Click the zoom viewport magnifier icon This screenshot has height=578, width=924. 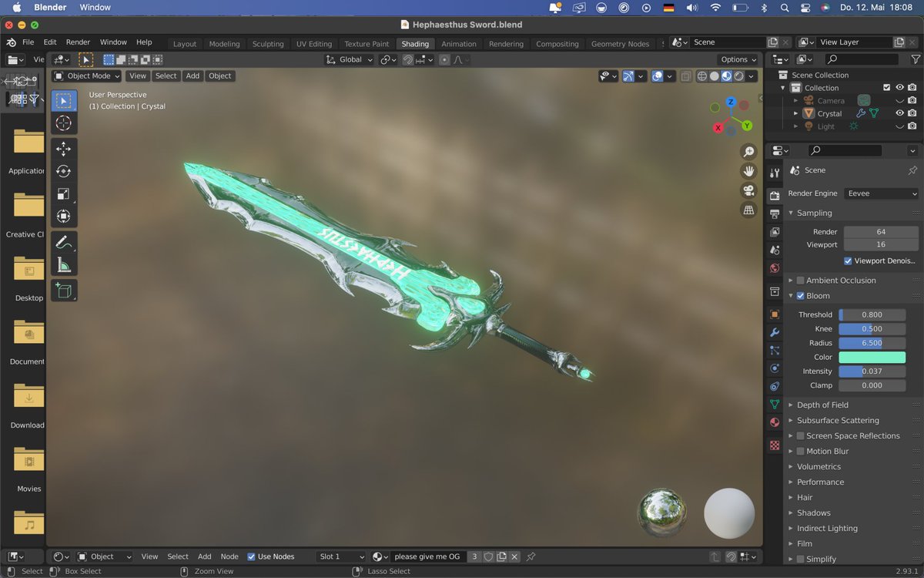(x=748, y=152)
